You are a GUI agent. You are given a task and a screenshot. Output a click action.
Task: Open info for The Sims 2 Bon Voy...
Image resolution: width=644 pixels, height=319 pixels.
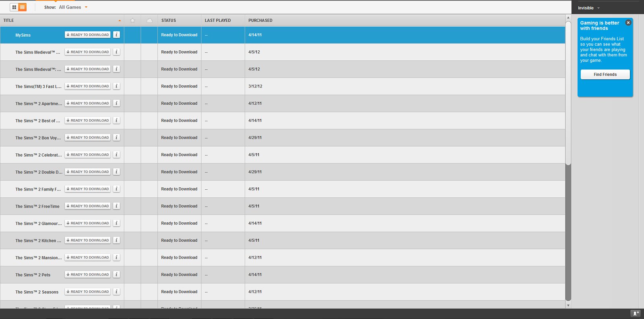click(x=116, y=137)
